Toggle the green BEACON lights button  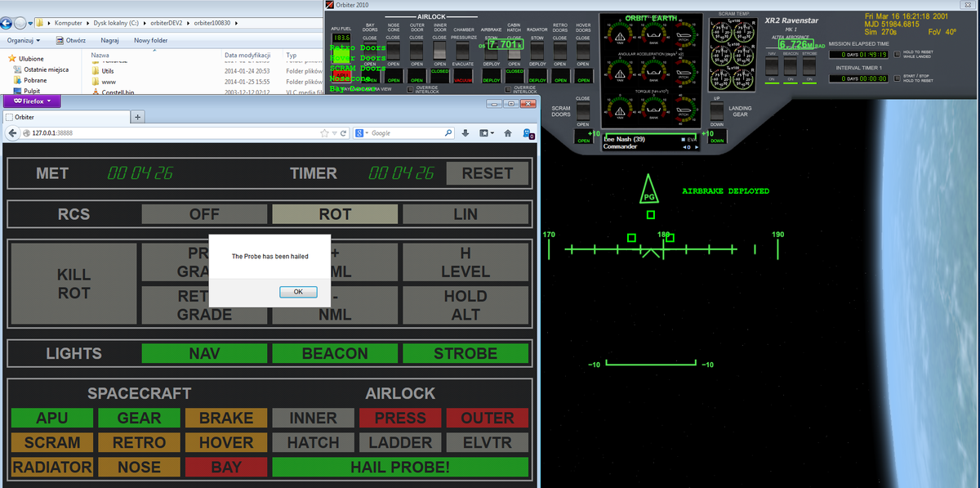pos(335,353)
